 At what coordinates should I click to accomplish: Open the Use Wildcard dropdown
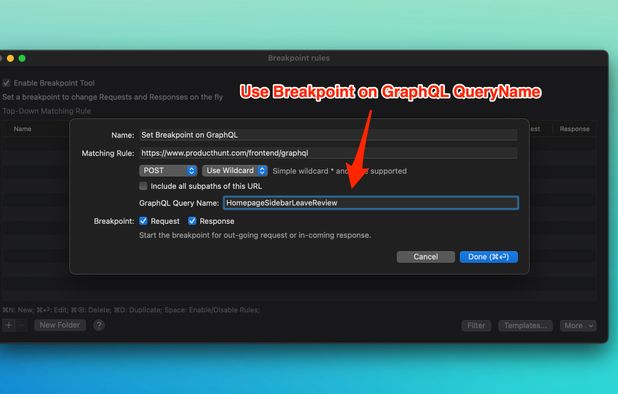coord(235,171)
